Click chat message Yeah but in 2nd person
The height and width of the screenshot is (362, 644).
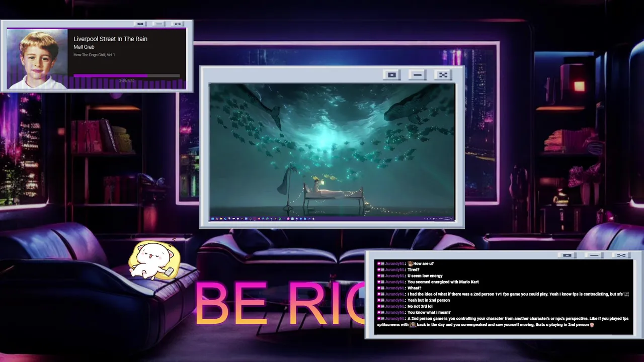click(x=429, y=300)
